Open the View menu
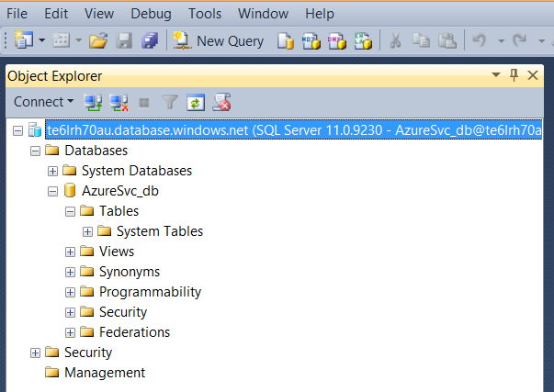 pos(99,14)
